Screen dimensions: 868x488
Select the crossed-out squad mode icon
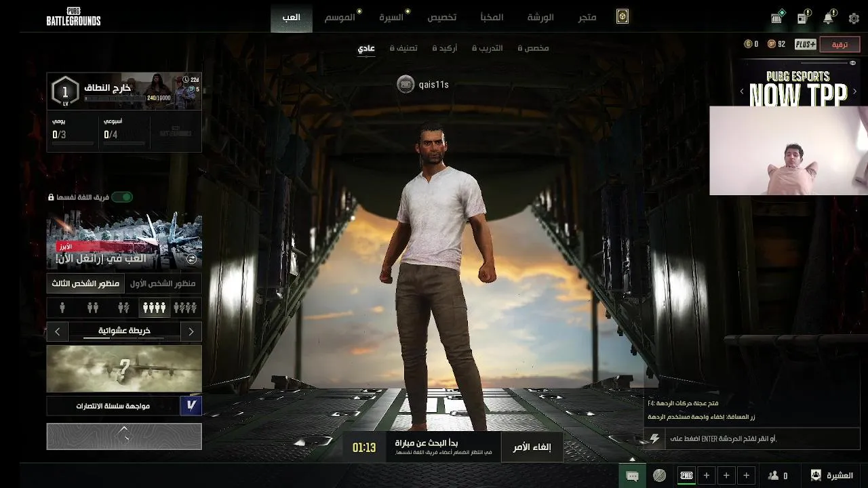point(185,308)
